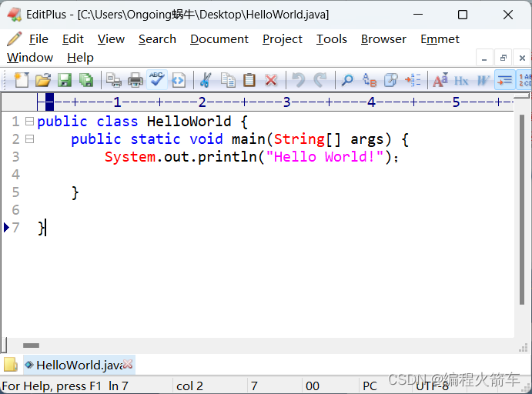Viewport: 532px width, 394px height.
Task: Open the font settings Aa icon
Action: pos(440,80)
